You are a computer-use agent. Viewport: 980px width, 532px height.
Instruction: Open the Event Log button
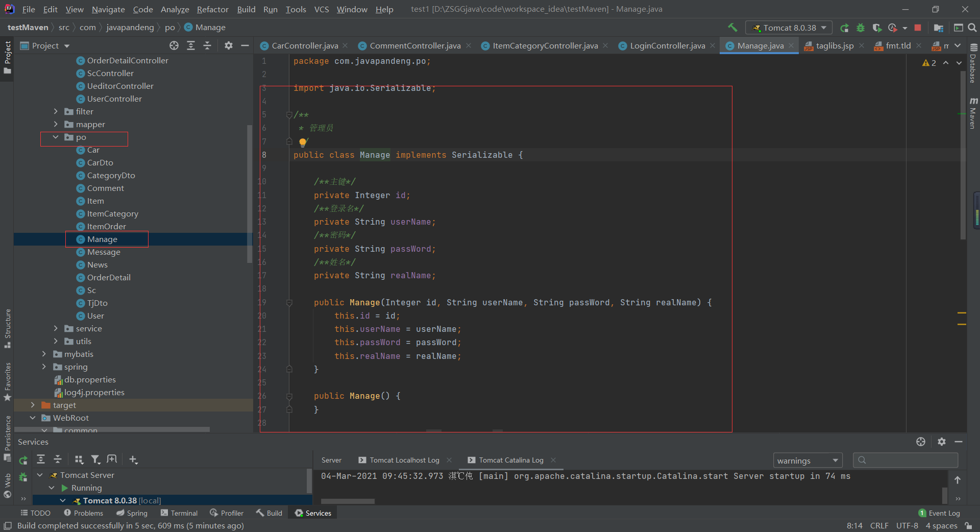(x=939, y=513)
